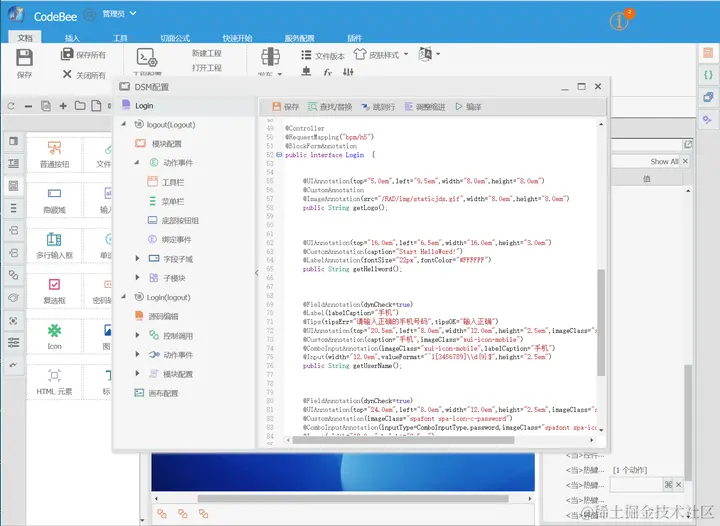Click the green braces icon in the right sidebar
Viewport: 720px width, 526px height.
pos(708,74)
